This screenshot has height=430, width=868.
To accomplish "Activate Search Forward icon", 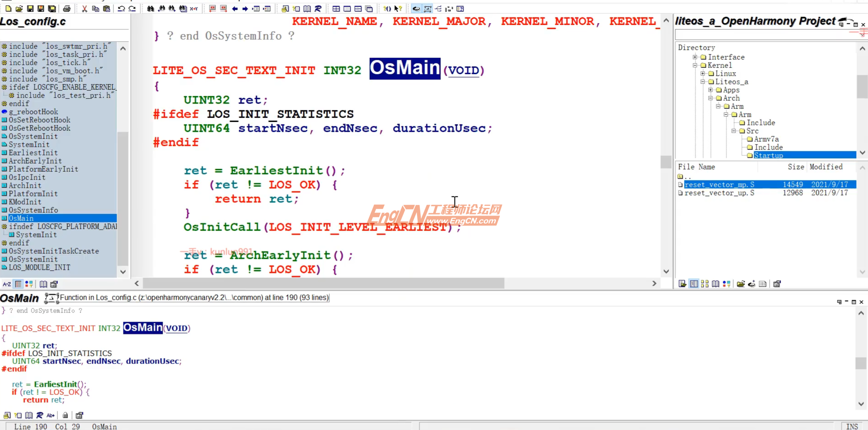I will coord(173,8).
